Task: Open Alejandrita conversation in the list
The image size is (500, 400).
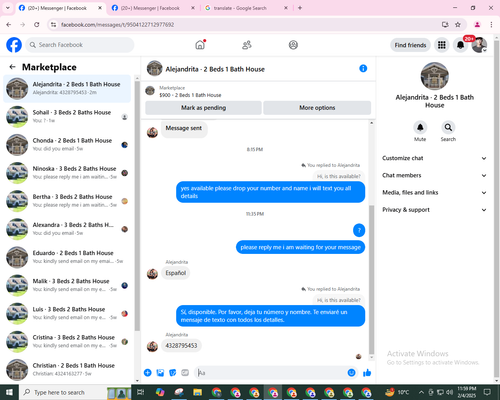Action: tap(67, 88)
